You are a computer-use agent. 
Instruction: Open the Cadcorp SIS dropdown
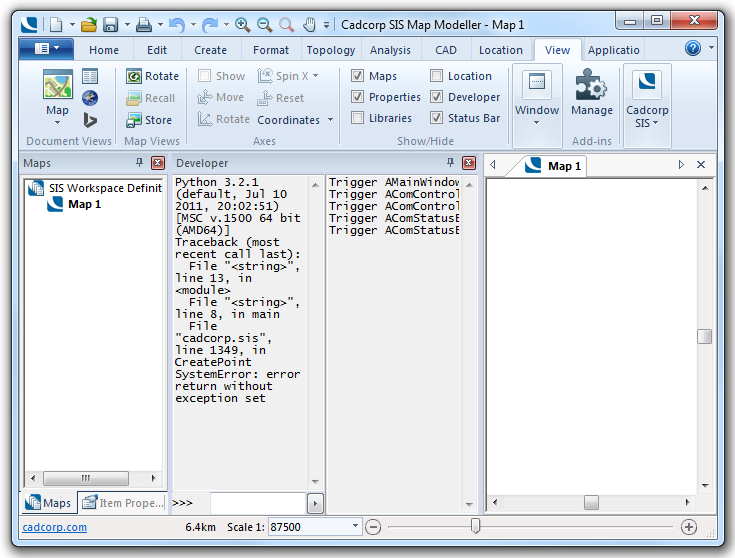coord(647,105)
